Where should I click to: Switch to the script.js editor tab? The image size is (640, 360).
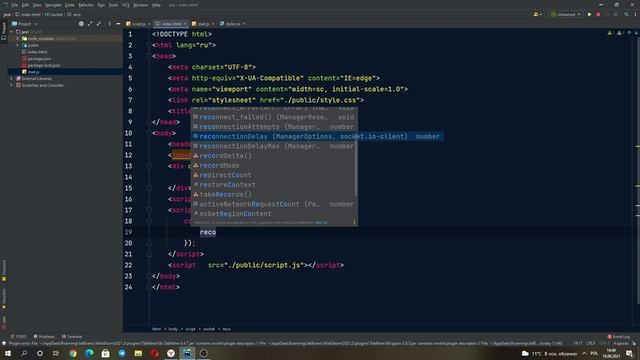(x=139, y=24)
